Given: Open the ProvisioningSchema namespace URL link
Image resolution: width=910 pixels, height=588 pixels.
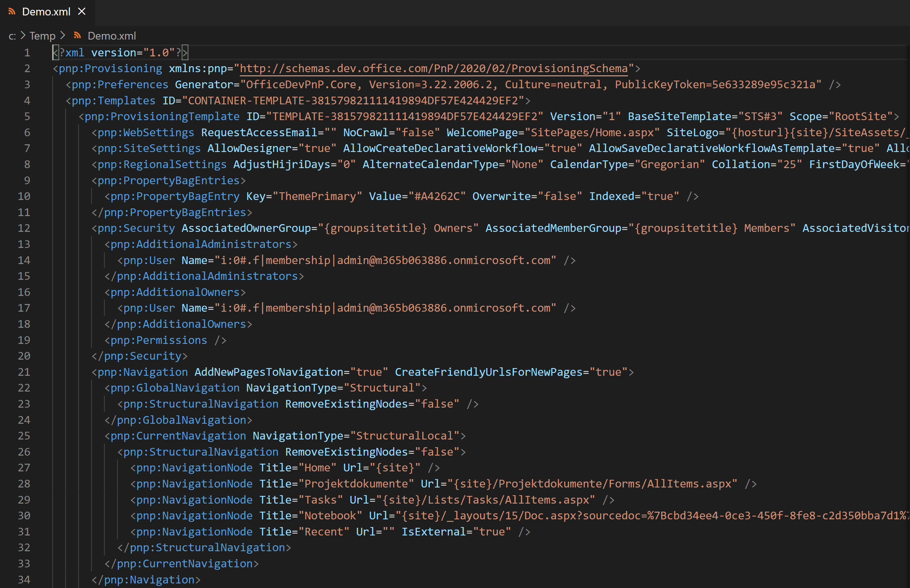Looking at the screenshot, I should [x=433, y=68].
